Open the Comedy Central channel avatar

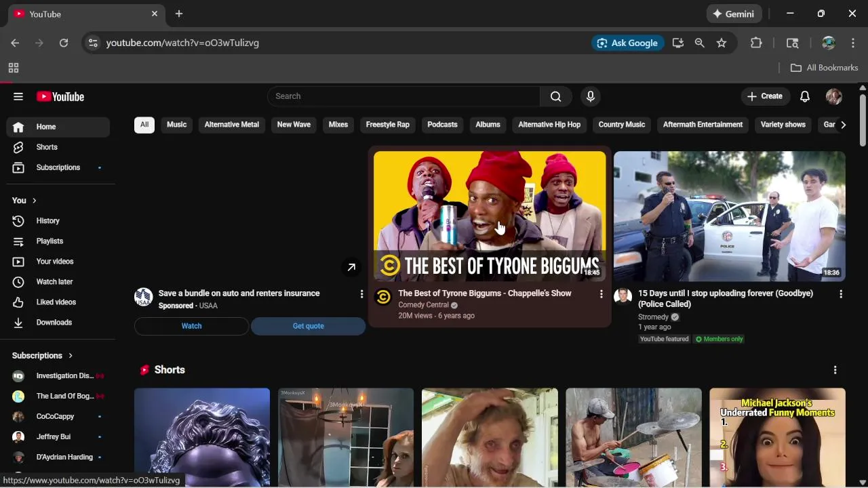pos(383,297)
